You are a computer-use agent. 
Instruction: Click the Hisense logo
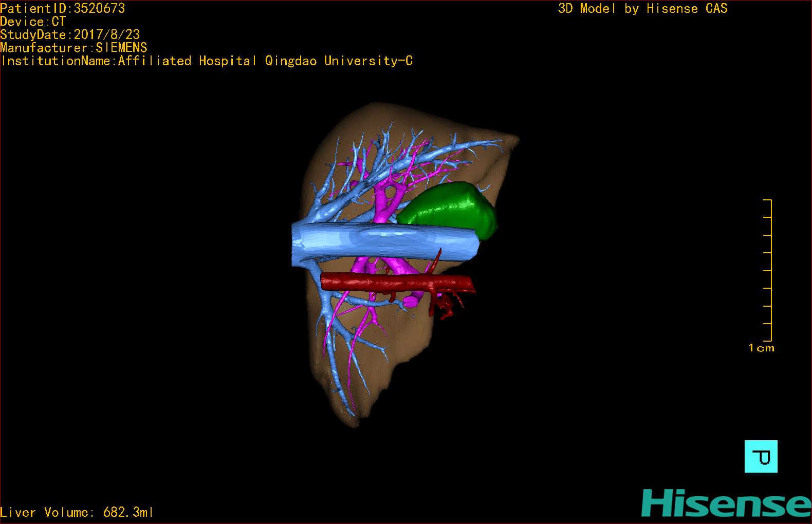pos(726,503)
